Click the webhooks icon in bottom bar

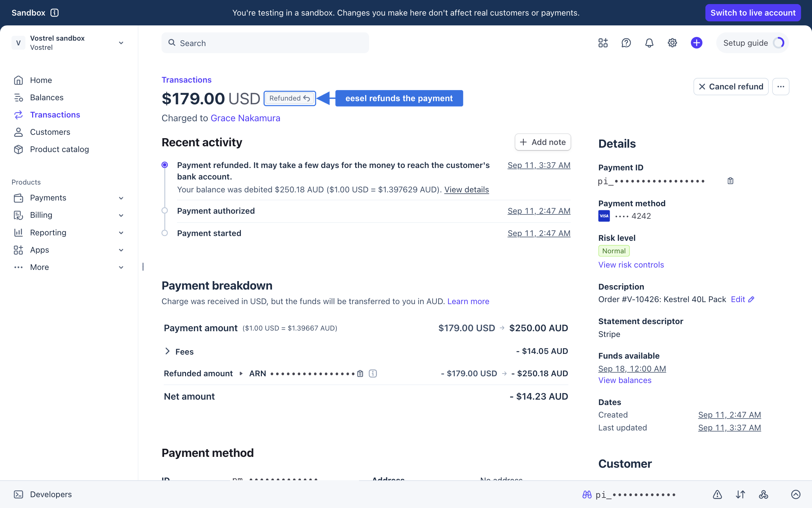point(763,494)
